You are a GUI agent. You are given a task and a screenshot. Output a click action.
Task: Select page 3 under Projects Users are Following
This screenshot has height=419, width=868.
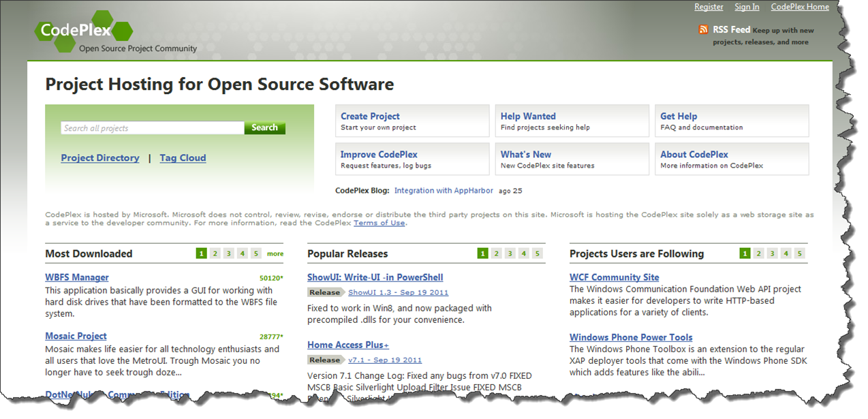772,253
